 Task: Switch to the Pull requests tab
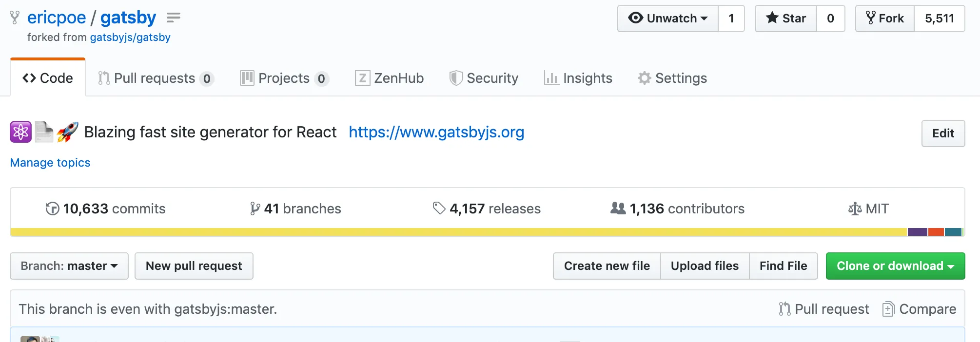156,78
